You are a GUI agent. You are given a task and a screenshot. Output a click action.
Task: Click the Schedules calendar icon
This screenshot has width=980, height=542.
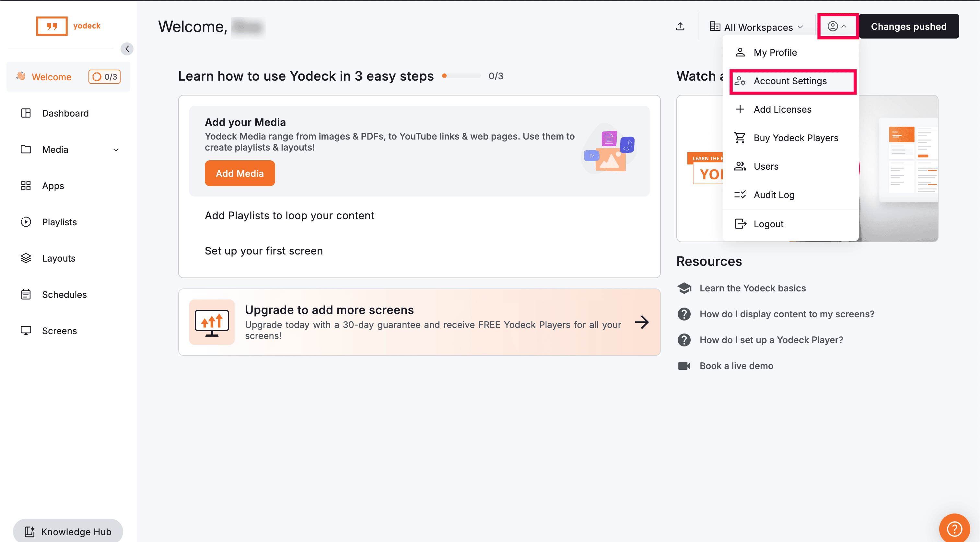pyautogui.click(x=26, y=294)
